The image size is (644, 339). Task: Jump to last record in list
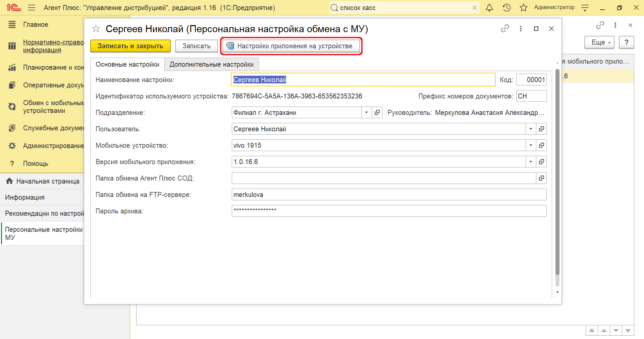click(x=628, y=331)
